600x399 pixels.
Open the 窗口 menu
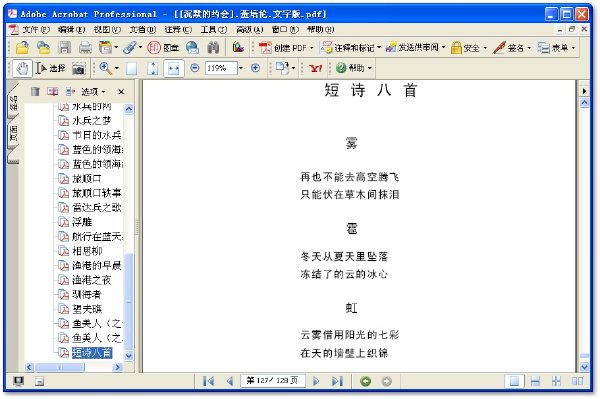coord(285,29)
